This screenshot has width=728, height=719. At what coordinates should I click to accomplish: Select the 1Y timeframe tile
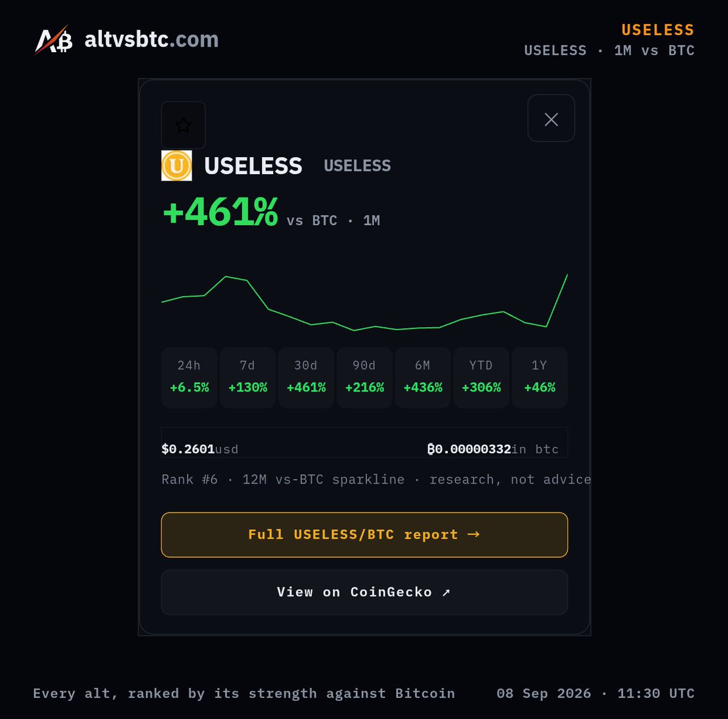click(540, 377)
